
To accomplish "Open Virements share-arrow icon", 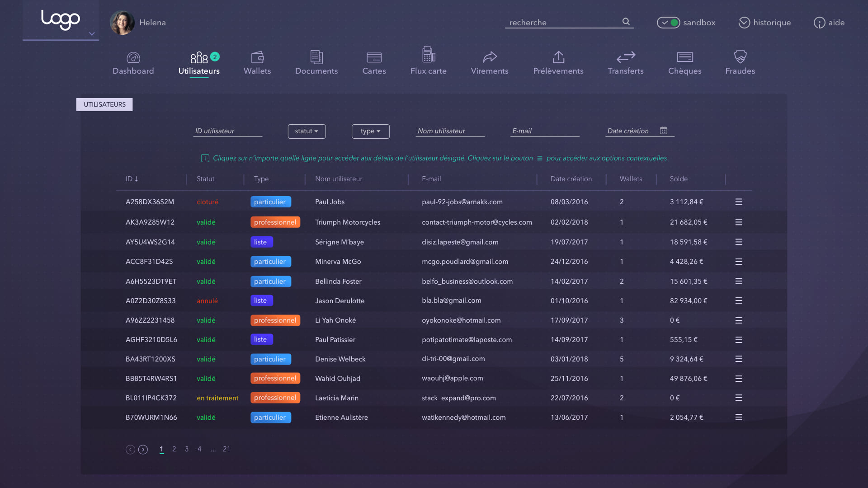I will pos(490,57).
